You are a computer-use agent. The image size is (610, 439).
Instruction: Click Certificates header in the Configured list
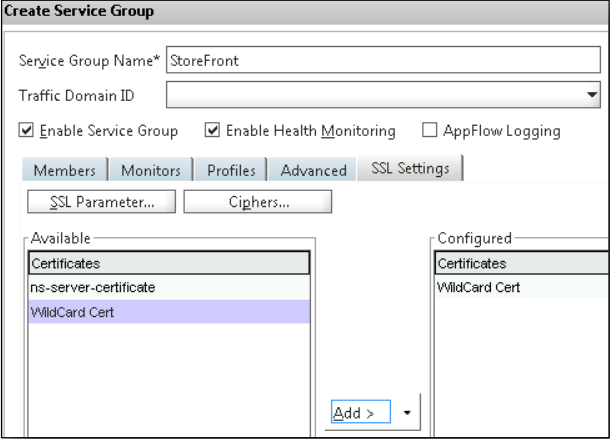[x=520, y=264]
